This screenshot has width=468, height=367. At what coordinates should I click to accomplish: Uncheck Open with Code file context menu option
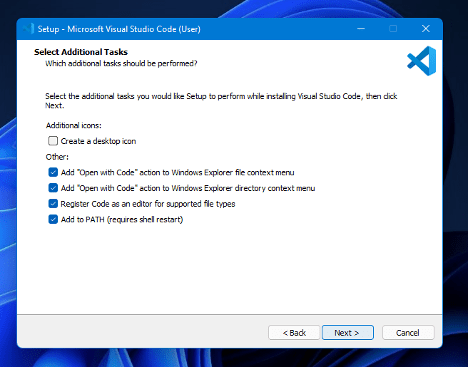(x=53, y=172)
